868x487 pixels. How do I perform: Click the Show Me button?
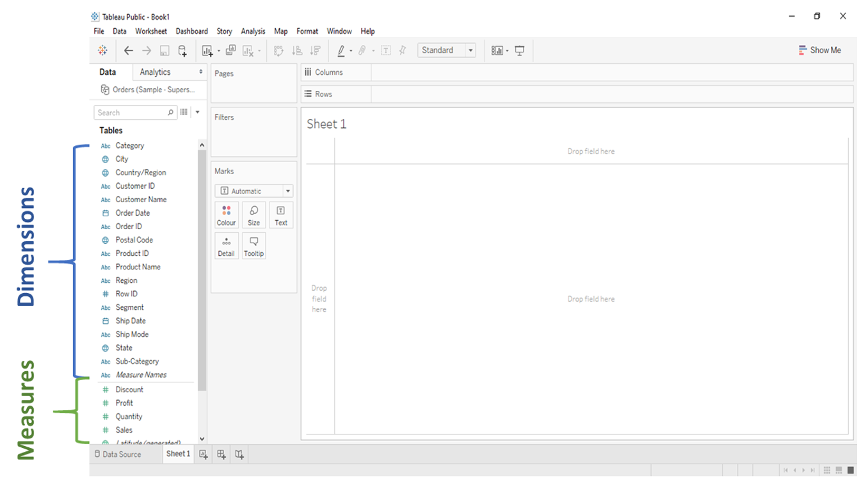point(820,51)
